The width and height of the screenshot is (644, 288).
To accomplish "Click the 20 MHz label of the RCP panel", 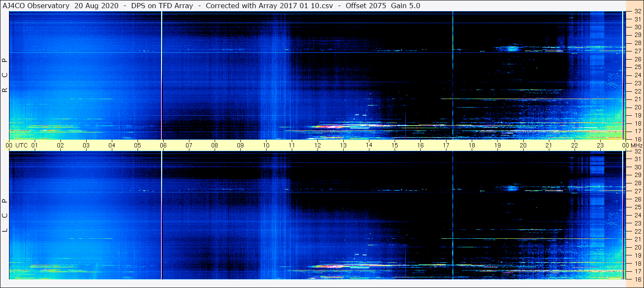I will click(x=637, y=107).
